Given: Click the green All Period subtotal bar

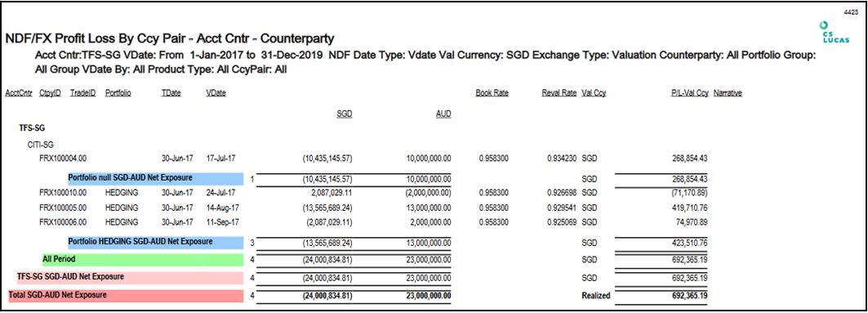Looking at the screenshot, I should pyautogui.click(x=142, y=259).
